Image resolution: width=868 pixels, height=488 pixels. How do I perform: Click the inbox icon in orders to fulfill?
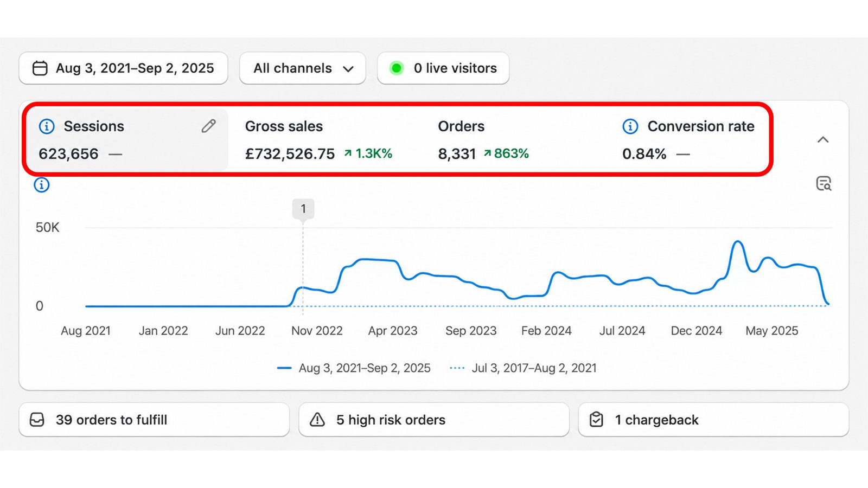[37, 420]
